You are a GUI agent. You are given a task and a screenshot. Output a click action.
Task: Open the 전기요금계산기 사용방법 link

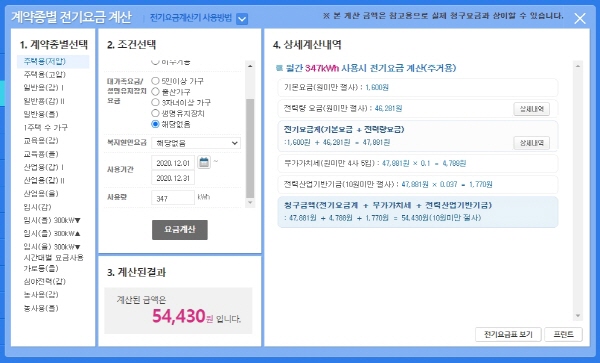191,18
